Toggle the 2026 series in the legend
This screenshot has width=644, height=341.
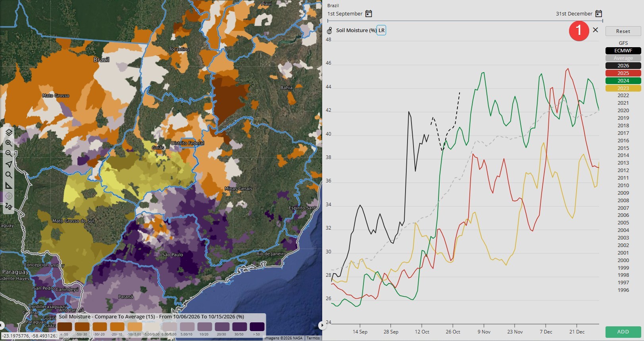(x=623, y=65)
